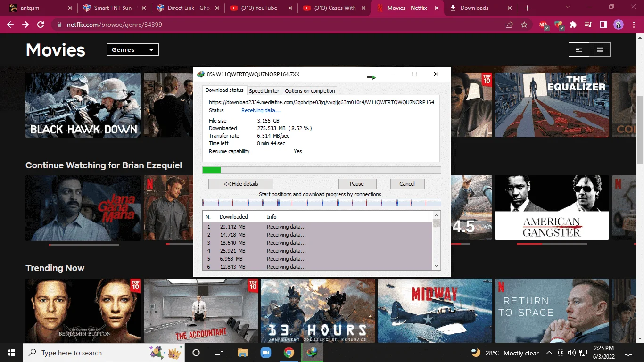
Task: Click the browser forward arrow
Action: (25, 25)
